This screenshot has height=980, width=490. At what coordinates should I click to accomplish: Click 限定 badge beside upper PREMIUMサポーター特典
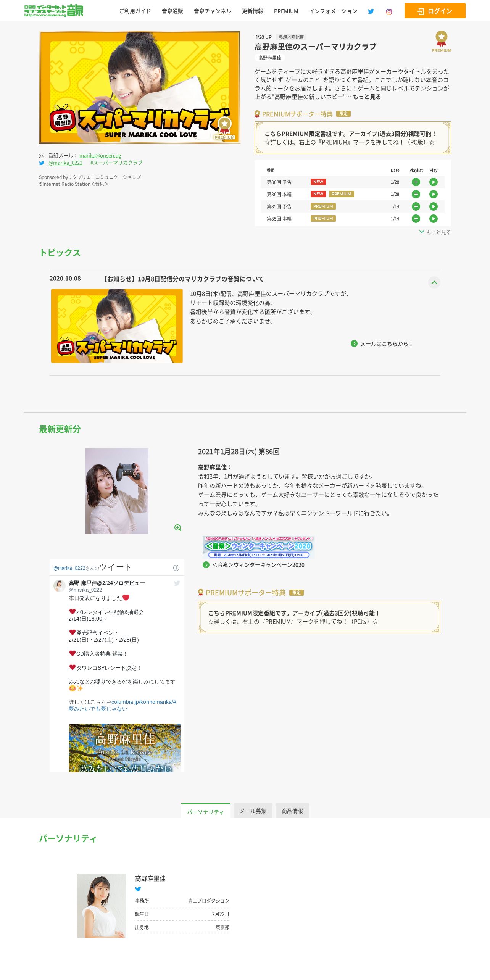pos(343,114)
